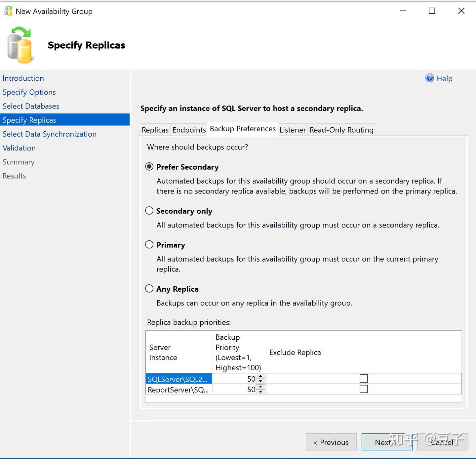Click the Exclude Replica column header
This screenshot has height=459, width=476.
tap(364, 352)
